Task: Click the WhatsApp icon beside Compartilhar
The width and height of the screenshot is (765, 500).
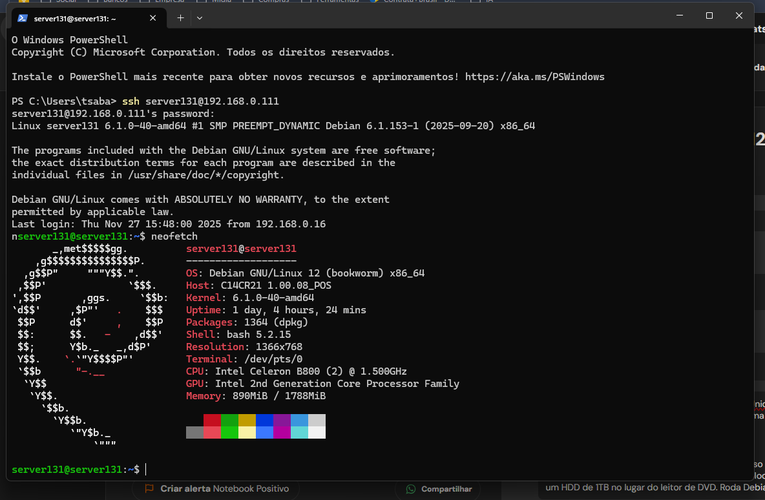Action: pos(410,489)
